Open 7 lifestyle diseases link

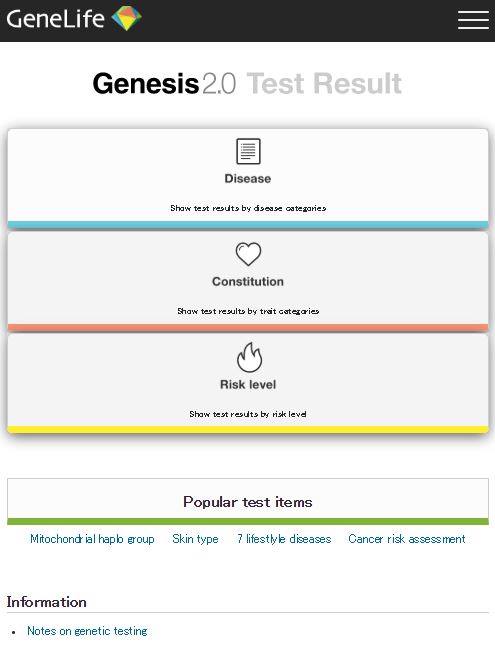click(x=284, y=539)
